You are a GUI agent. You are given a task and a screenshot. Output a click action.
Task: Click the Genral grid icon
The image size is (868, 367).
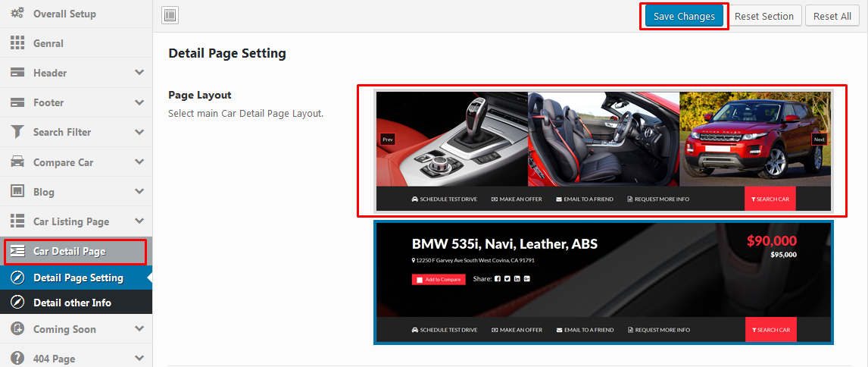(x=17, y=43)
